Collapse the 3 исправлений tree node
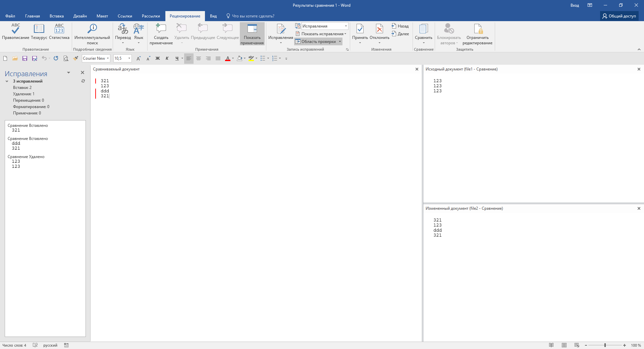The width and height of the screenshot is (644, 349). (7, 81)
